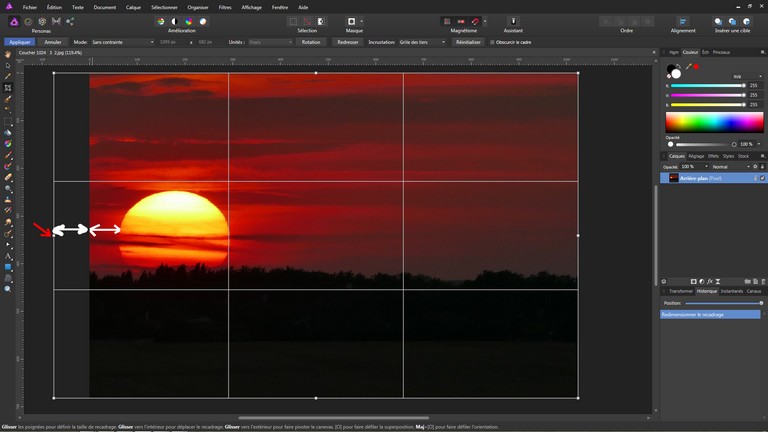Open the Filtres menu
The image size is (768, 432).
click(x=225, y=7)
